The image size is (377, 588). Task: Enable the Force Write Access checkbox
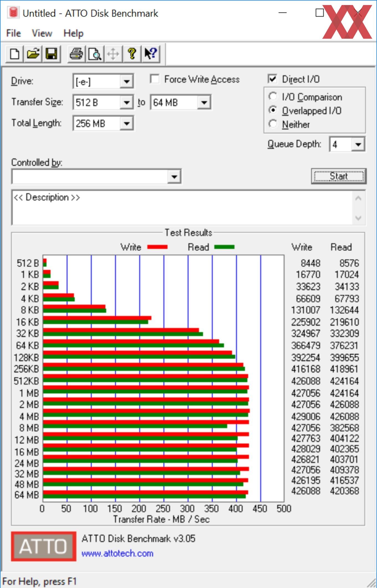[x=155, y=79]
